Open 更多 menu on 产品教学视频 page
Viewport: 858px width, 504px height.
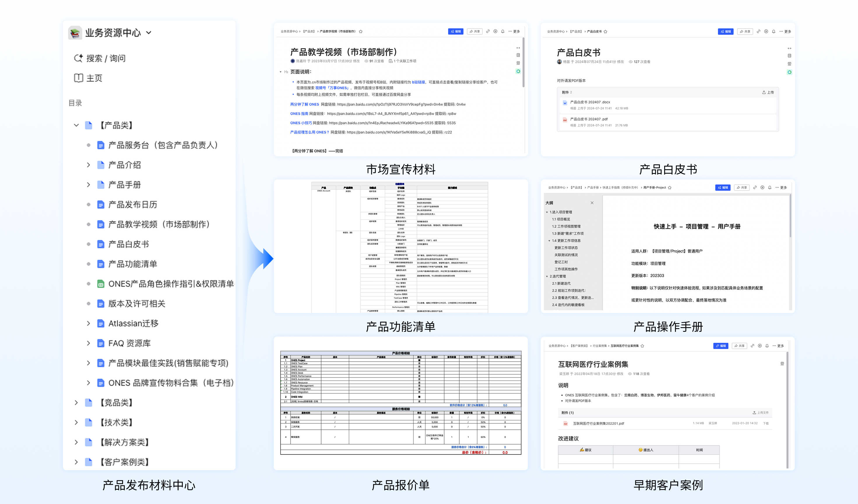click(x=514, y=31)
